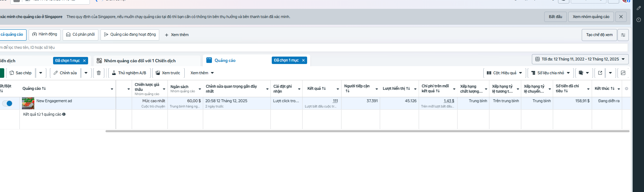Click the info icon beside Kết quả từ 1 quảng cáo

point(64,114)
